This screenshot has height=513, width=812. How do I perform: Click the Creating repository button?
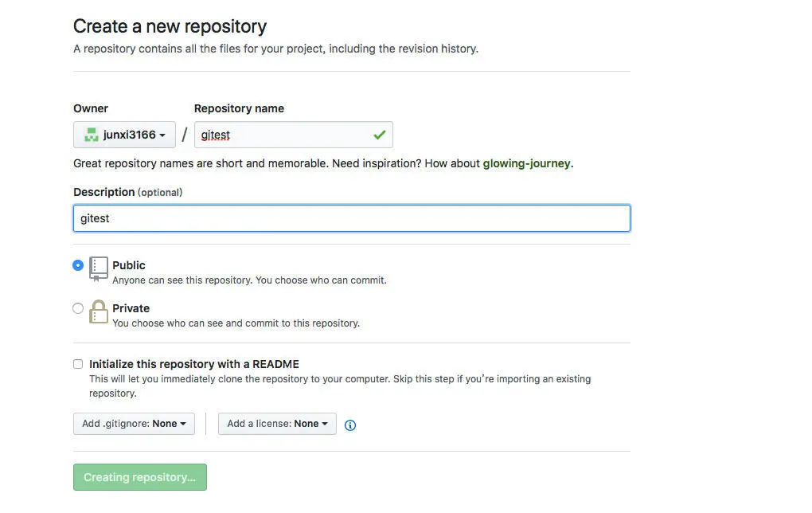pos(140,477)
